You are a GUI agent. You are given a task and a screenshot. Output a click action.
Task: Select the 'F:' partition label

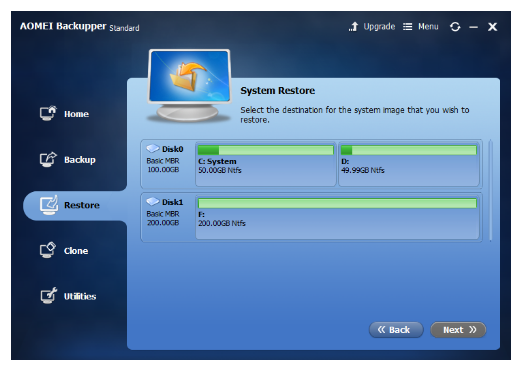coord(201,215)
